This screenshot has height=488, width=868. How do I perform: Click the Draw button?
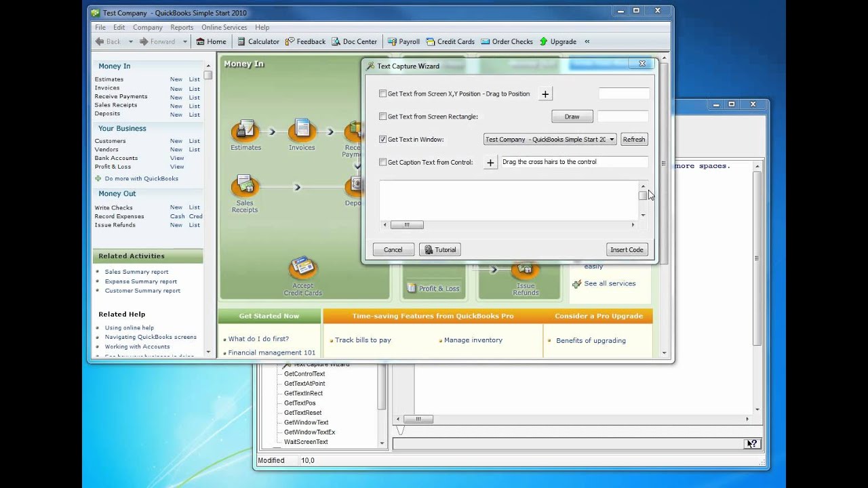click(572, 117)
